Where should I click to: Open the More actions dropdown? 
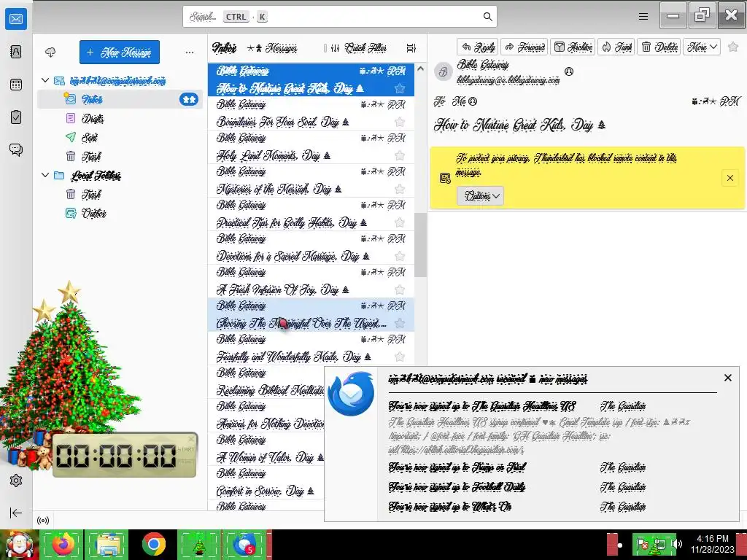click(701, 47)
